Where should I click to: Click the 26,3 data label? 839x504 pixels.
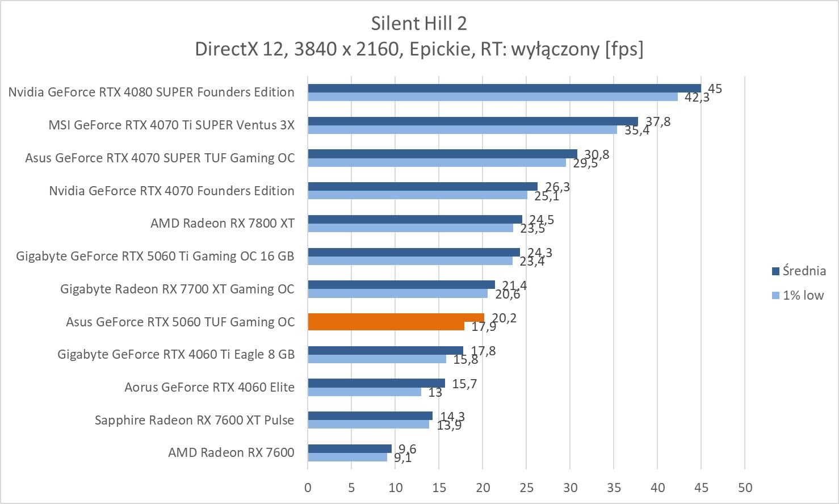(557, 187)
